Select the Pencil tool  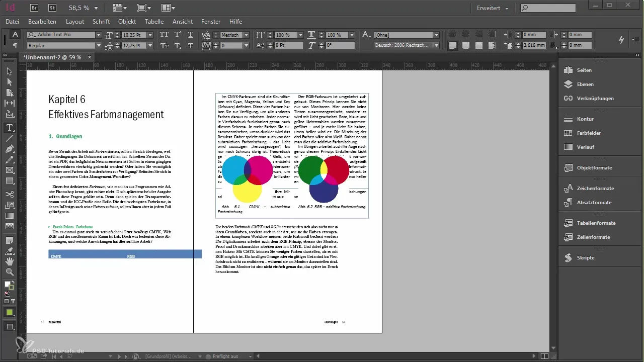click(10, 160)
